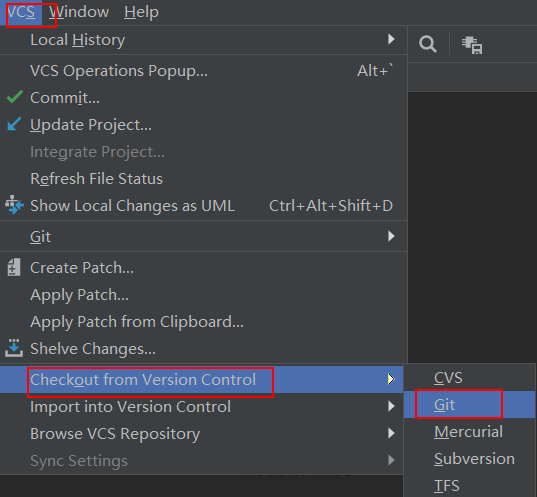Click the search magnifier icon
This screenshot has width=537, height=497.
point(428,44)
